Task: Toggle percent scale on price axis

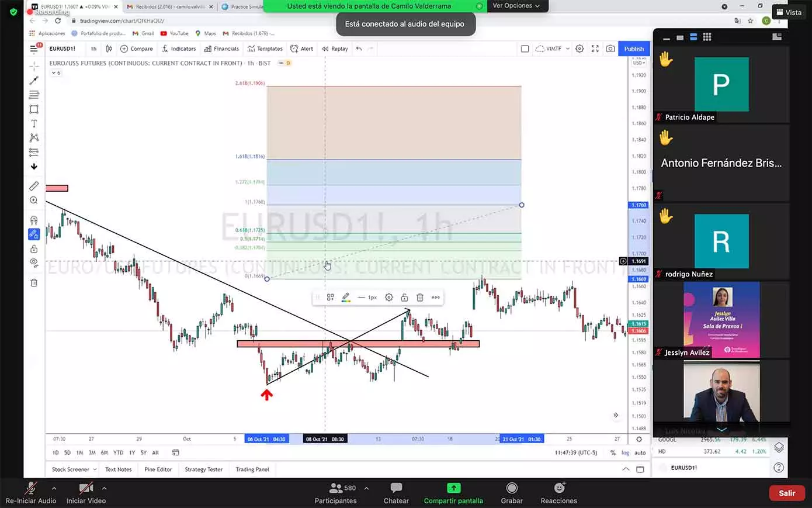Action: [613, 452]
